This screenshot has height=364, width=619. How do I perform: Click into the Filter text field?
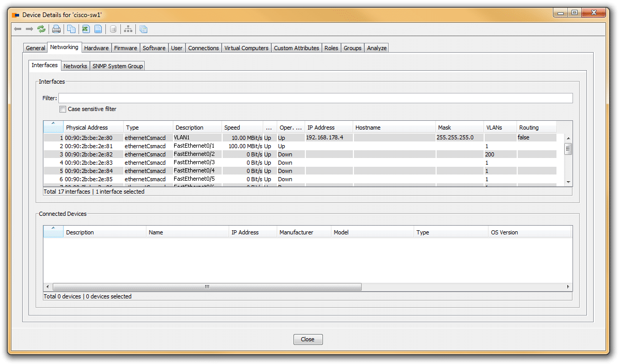pyautogui.click(x=315, y=98)
